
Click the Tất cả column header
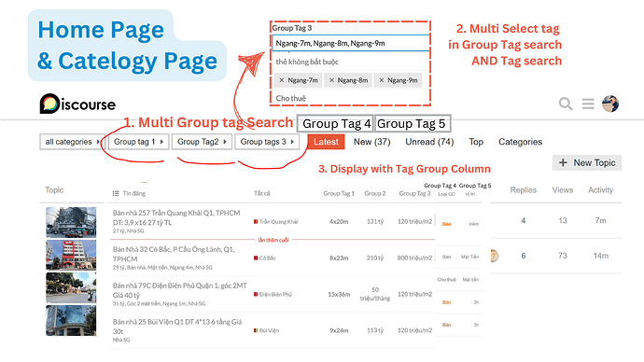(261, 193)
